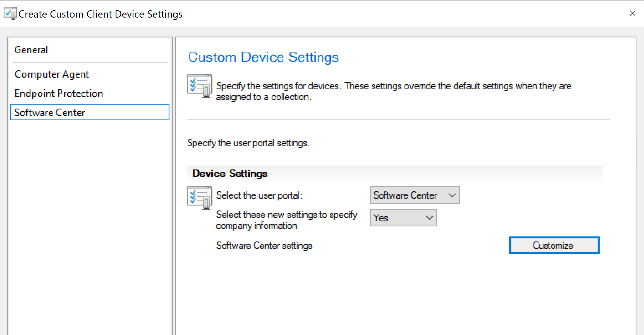Click the Device Settings checklist icon

click(199, 197)
